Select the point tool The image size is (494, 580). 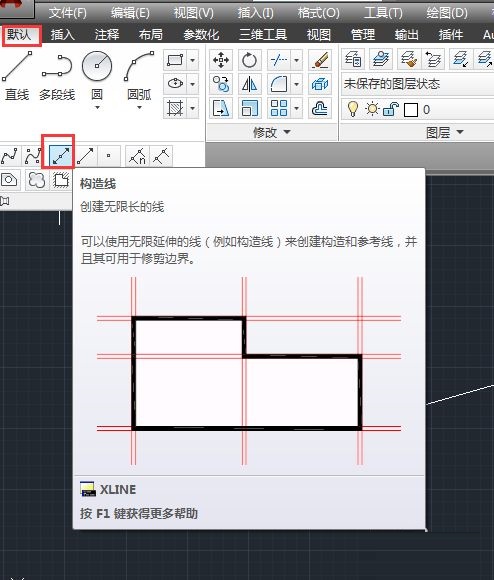108,156
